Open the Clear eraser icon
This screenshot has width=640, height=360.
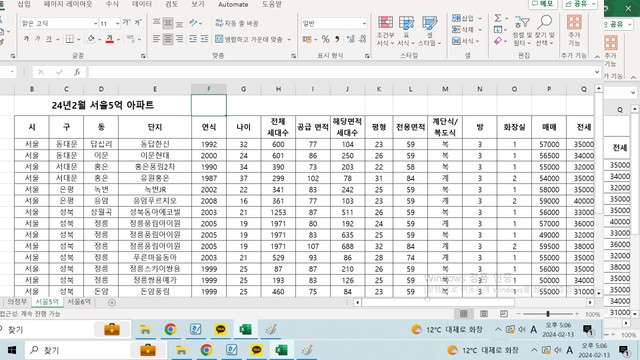[x=498, y=40]
